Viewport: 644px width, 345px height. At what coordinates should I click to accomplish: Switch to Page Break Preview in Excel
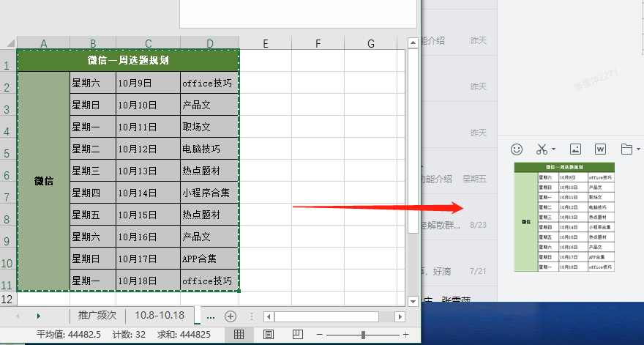pos(298,334)
